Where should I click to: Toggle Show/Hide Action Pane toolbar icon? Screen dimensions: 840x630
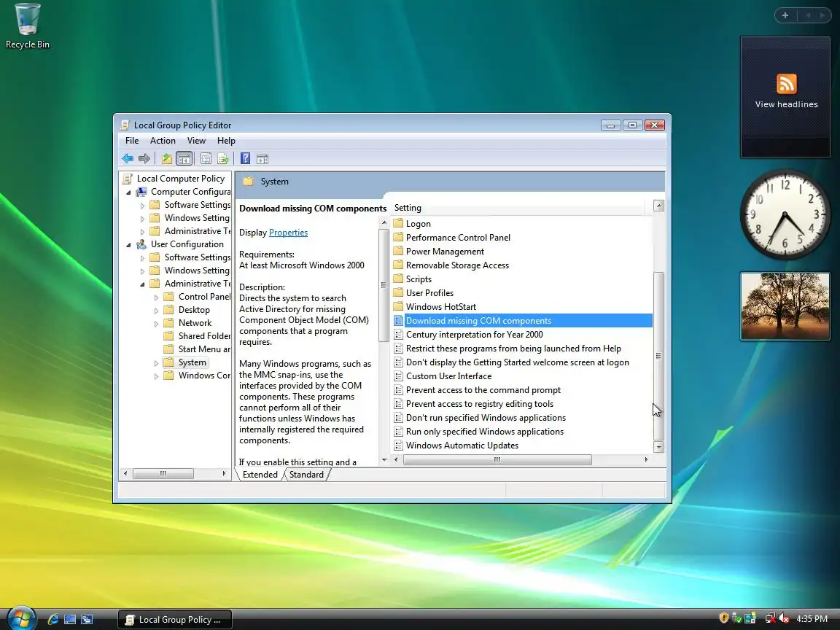coord(262,158)
